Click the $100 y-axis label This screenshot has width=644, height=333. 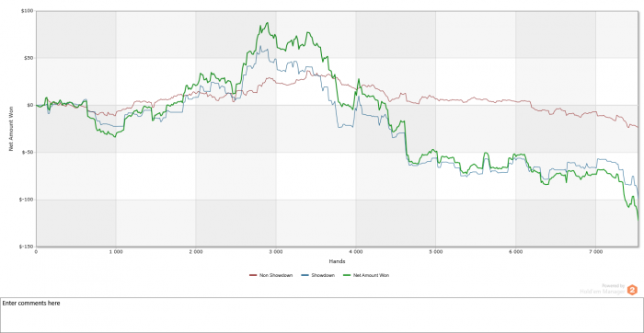[27, 11]
